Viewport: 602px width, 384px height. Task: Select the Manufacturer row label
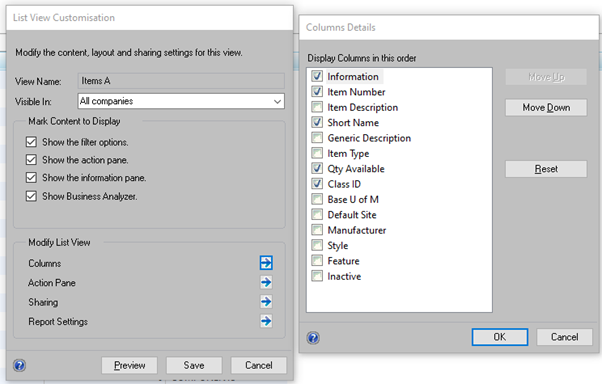coord(357,230)
